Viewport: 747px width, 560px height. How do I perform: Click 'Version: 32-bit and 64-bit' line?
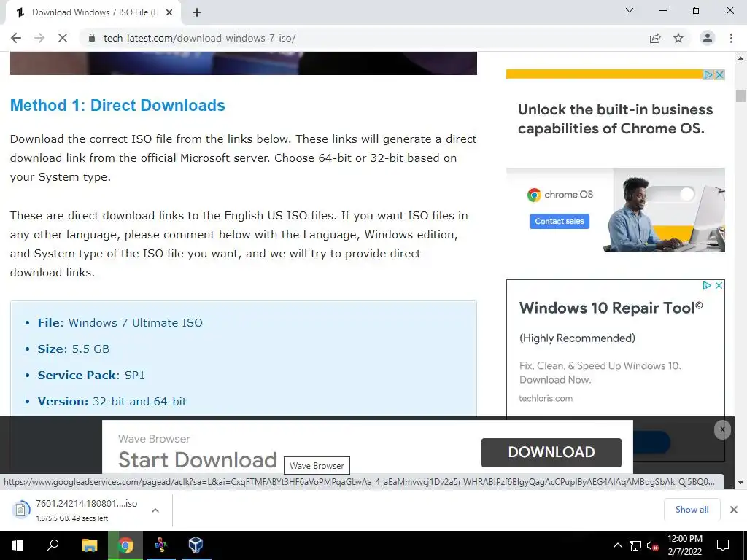[x=112, y=402]
